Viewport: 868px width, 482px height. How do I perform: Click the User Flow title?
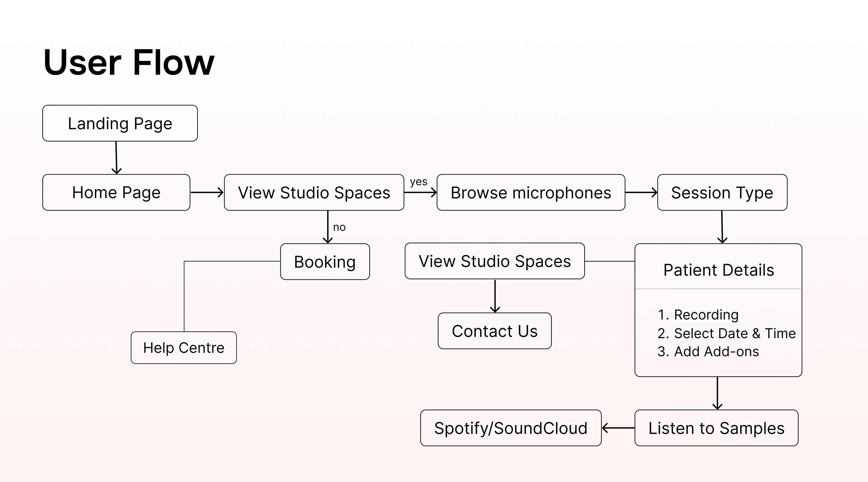pos(129,62)
